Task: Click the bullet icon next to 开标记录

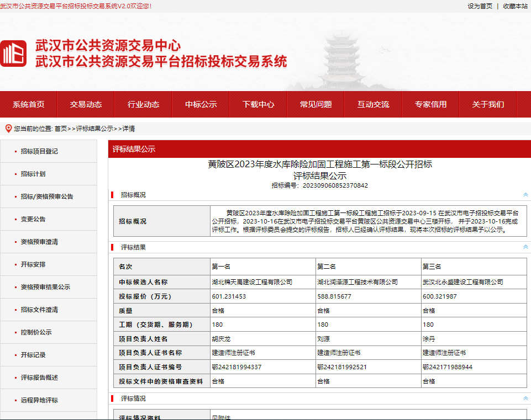Action: click(17, 355)
